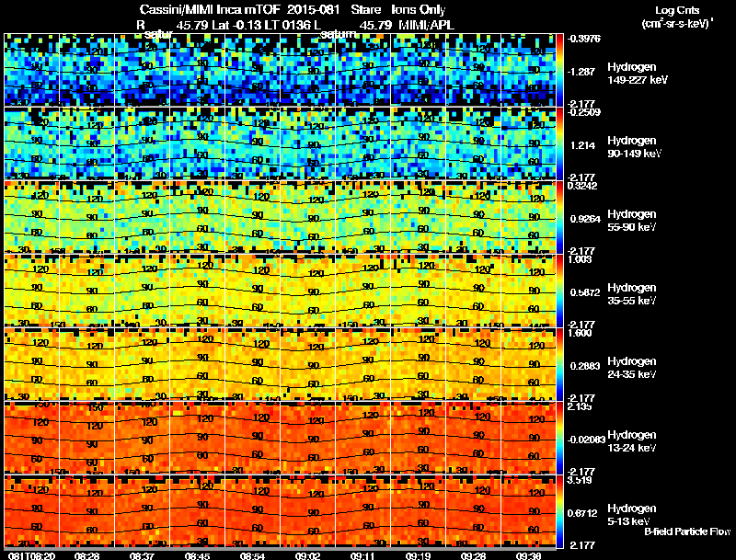Click the '09:36' time axis label

click(x=528, y=555)
